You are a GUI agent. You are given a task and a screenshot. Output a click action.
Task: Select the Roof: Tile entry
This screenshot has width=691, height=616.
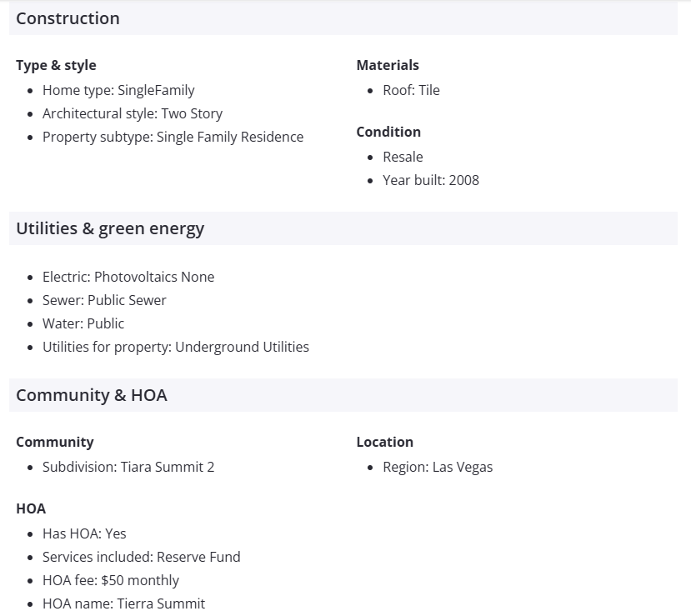[x=411, y=90]
